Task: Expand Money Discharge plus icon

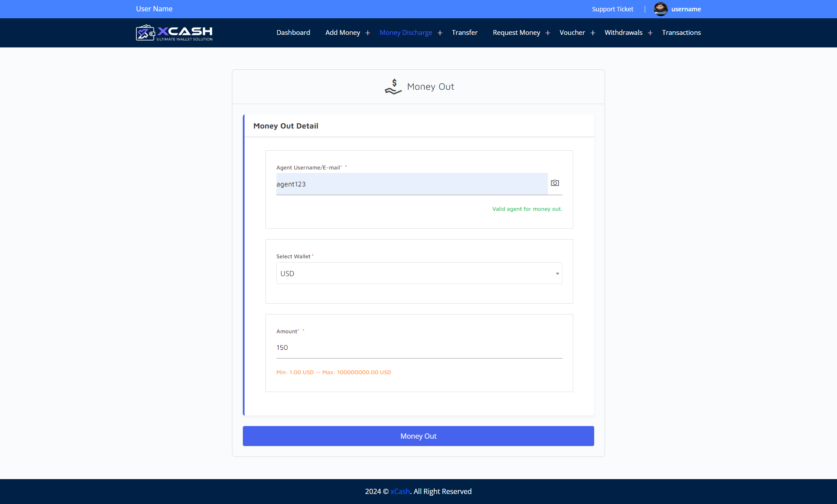Action: (x=440, y=33)
